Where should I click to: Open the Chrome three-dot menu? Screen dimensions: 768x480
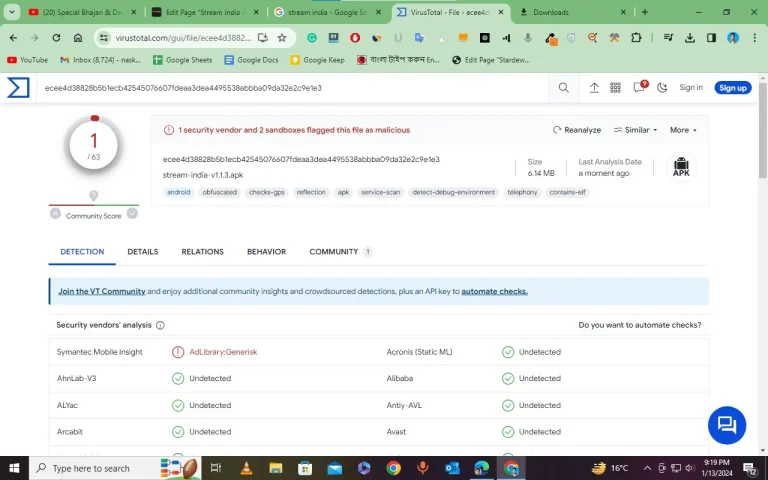[754, 38]
